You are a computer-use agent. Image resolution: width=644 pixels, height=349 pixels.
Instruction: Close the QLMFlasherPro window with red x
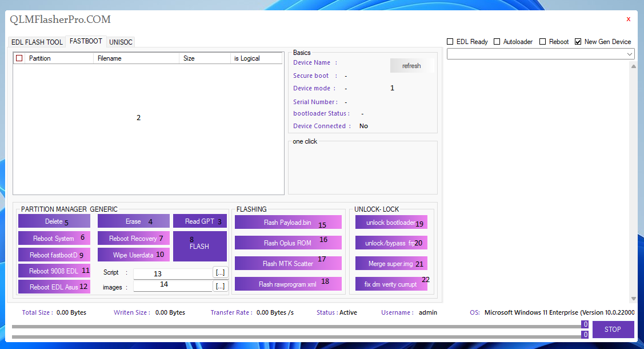pyautogui.click(x=629, y=19)
